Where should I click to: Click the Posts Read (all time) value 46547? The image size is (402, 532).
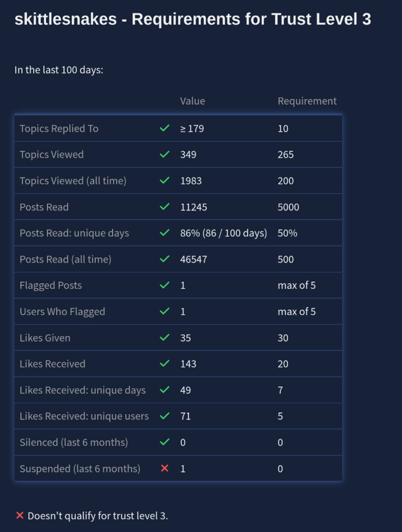[194, 259]
